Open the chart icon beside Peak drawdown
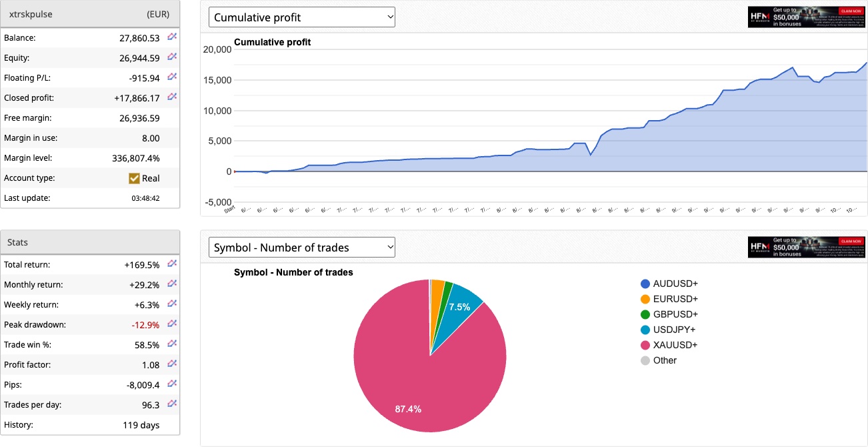The height and width of the screenshot is (447, 868). pyautogui.click(x=172, y=324)
